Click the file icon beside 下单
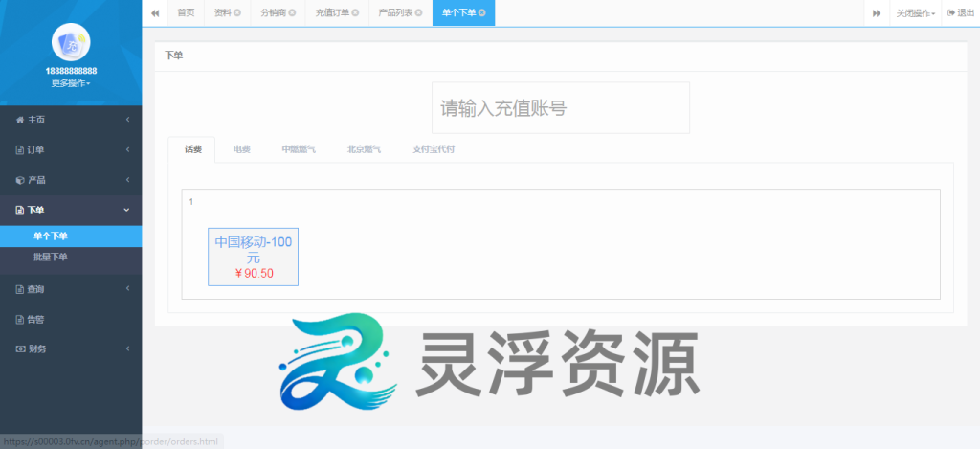The image size is (980, 449). point(19,210)
